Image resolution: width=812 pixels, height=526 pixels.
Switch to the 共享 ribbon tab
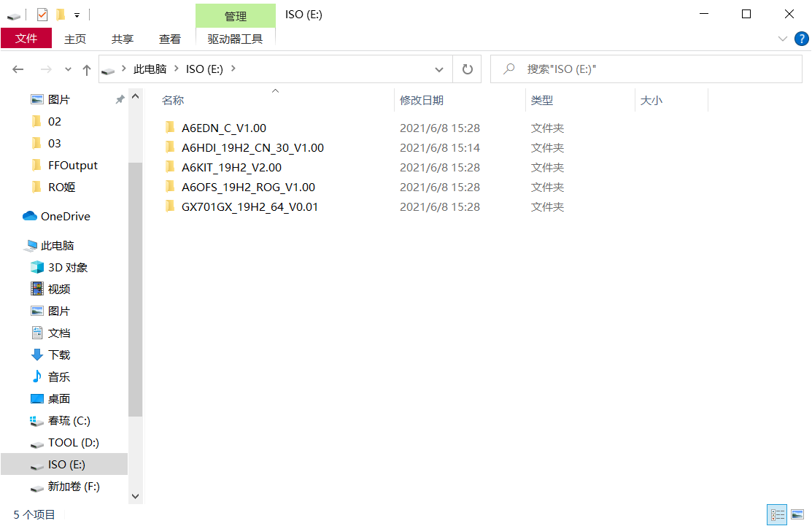(x=123, y=39)
